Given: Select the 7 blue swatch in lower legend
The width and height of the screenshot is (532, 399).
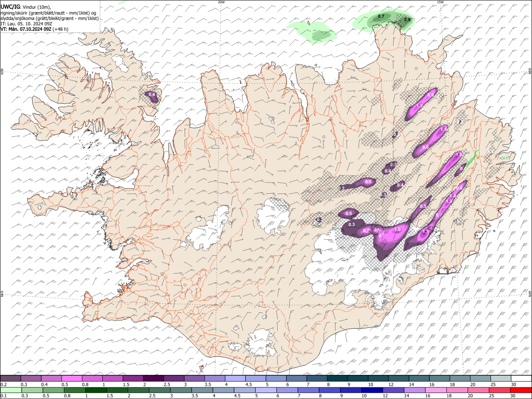Looking at the screenshot, I should point(308,390).
